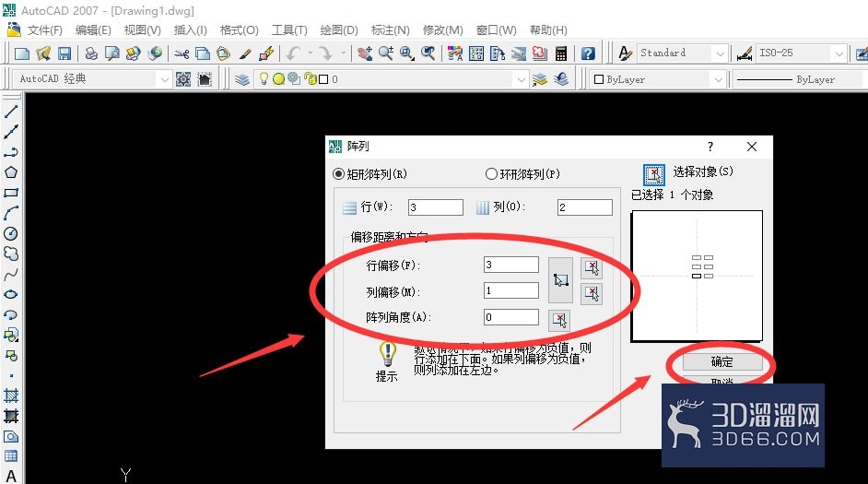Screen dimensions: 868x484
Task: Expand the Redo history arrow
Action: pyautogui.click(x=343, y=53)
